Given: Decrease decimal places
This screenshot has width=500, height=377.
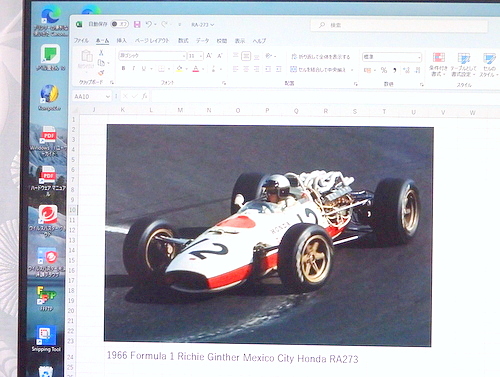Looking at the screenshot, I should click(417, 70).
